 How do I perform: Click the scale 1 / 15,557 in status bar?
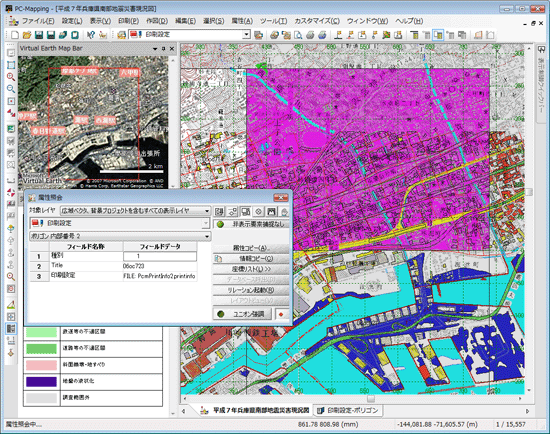(511, 425)
